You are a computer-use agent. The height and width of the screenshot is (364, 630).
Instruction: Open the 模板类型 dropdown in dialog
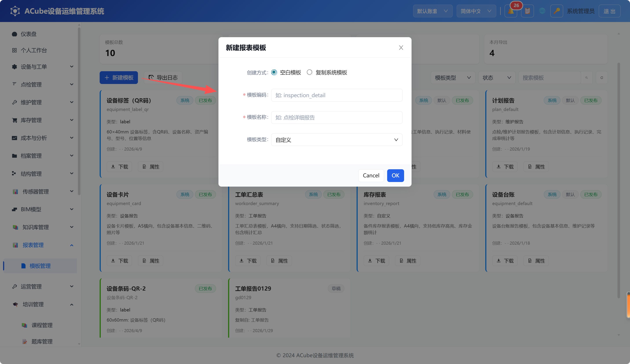pyautogui.click(x=337, y=140)
